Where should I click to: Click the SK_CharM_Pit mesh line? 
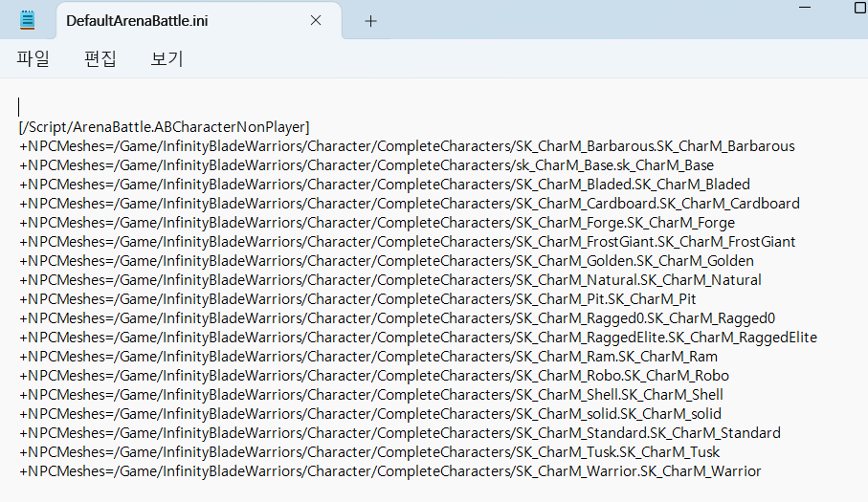(x=358, y=299)
